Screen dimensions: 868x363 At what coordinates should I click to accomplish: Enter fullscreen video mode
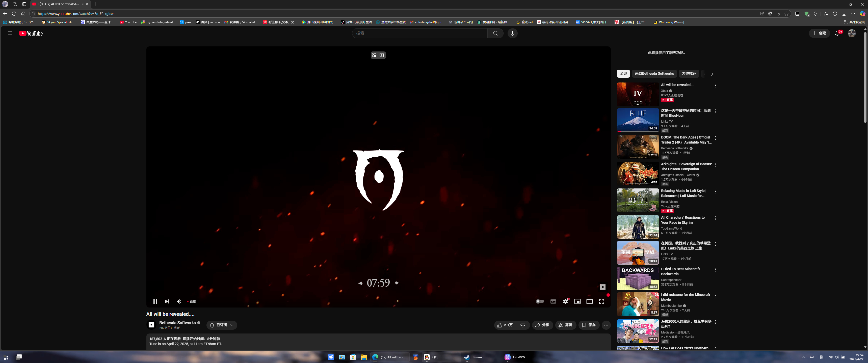point(601,301)
